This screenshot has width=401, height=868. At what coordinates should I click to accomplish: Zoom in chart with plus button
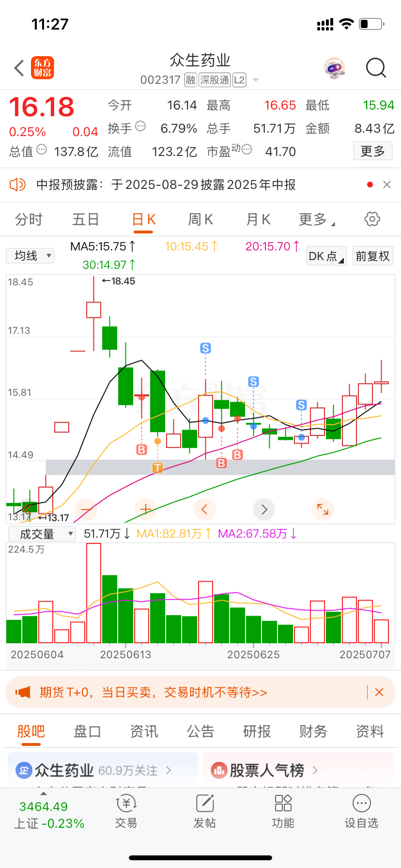coord(146,509)
